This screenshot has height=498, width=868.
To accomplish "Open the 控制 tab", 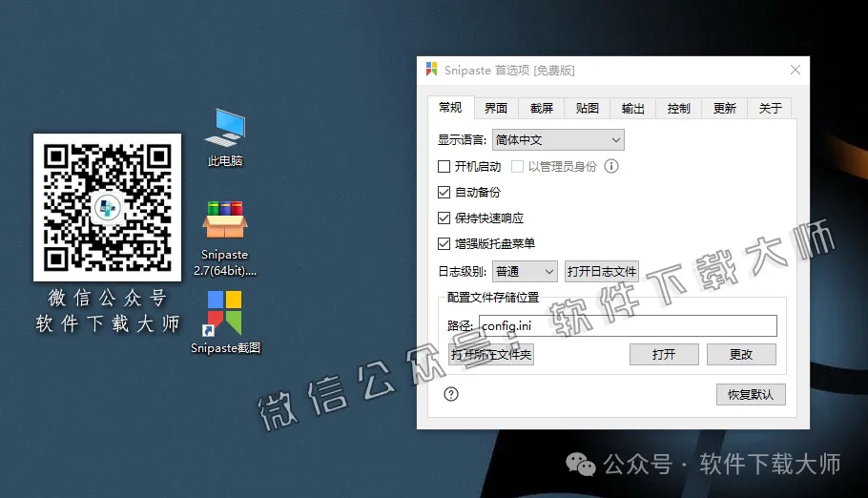I will coord(679,108).
